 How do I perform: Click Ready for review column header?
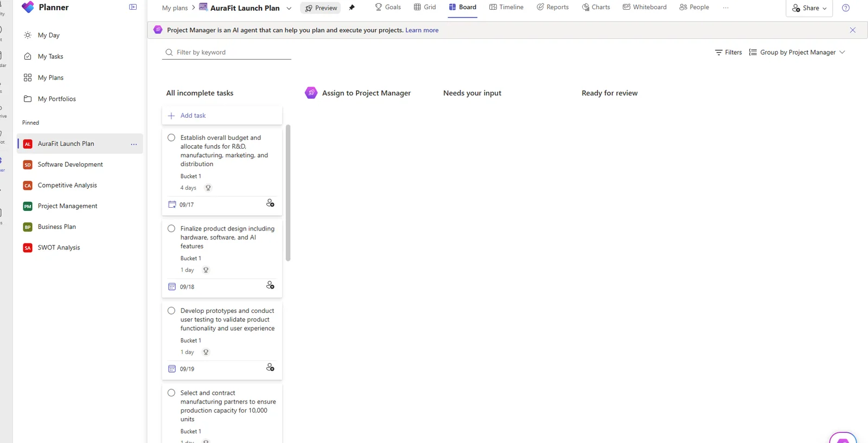pyautogui.click(x=609, y=93)
